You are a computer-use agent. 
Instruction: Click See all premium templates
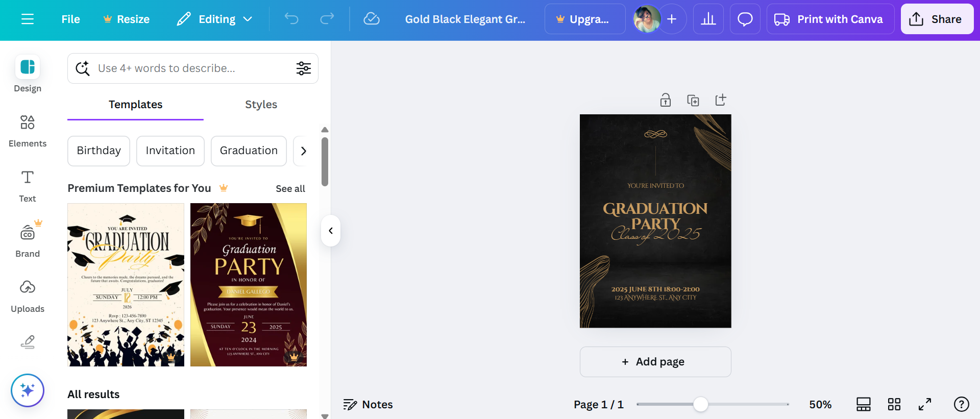click(x=290, y=189)
